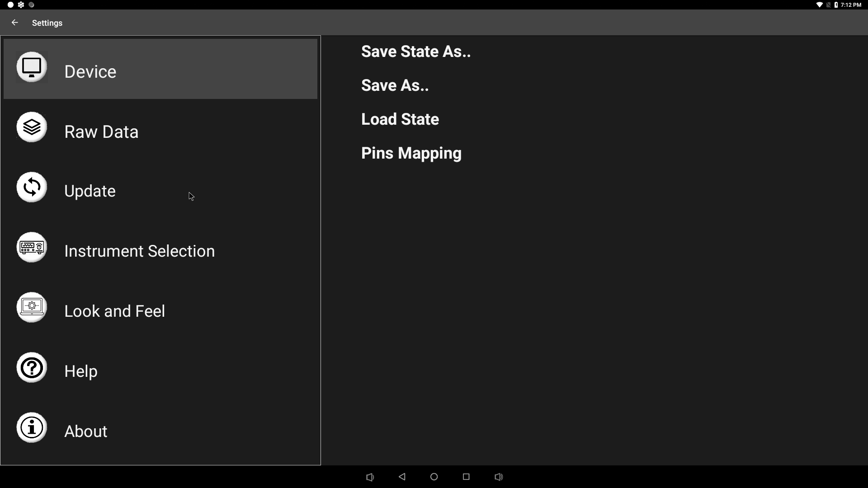
Task: Open Pins Mapping settings
Action: (x=411, y=153)
